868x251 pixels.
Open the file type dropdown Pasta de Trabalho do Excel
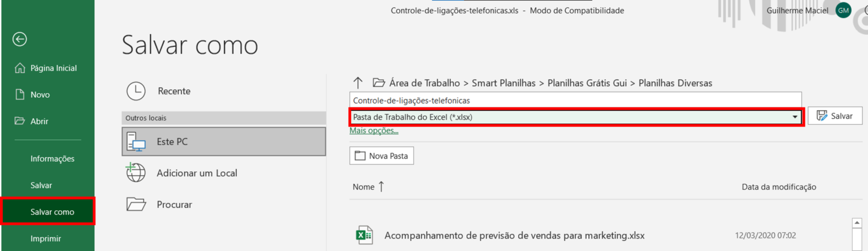pos(575,117)
